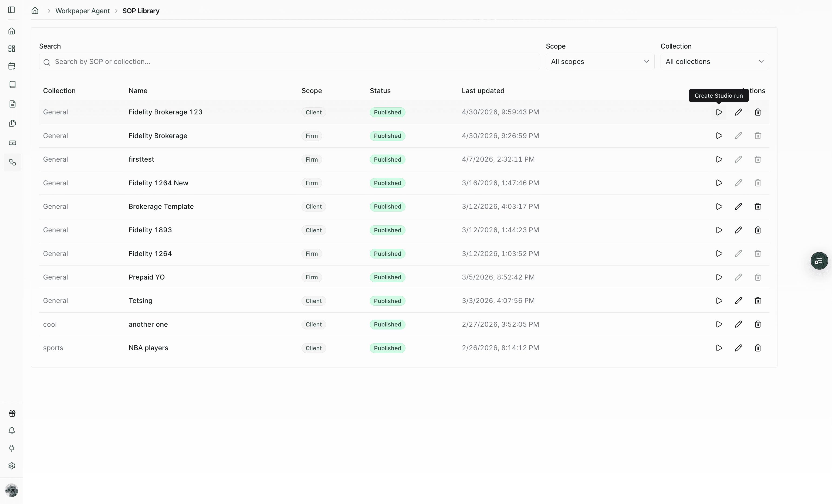The image size is (832, 504).
Task: Open the gift icon in sidebar
Action: (x=12, y=414)
